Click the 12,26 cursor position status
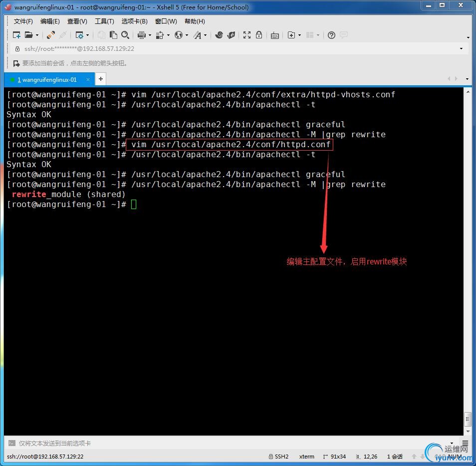 click(x=367, y=457)
